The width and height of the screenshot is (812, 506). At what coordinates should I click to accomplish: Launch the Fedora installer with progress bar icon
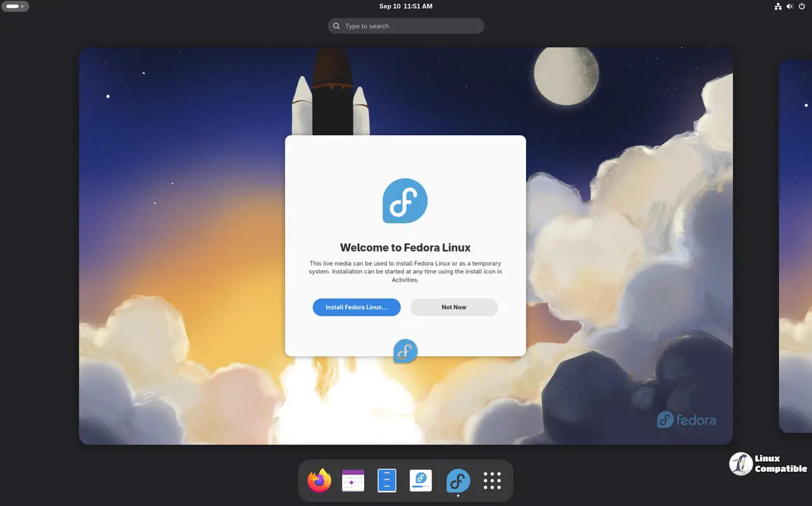coord(421,481)
